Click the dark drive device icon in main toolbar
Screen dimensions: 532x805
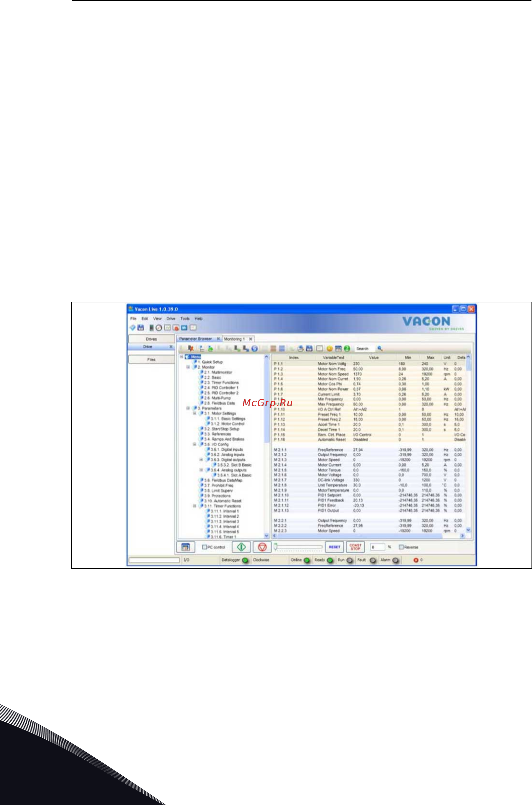152,327
